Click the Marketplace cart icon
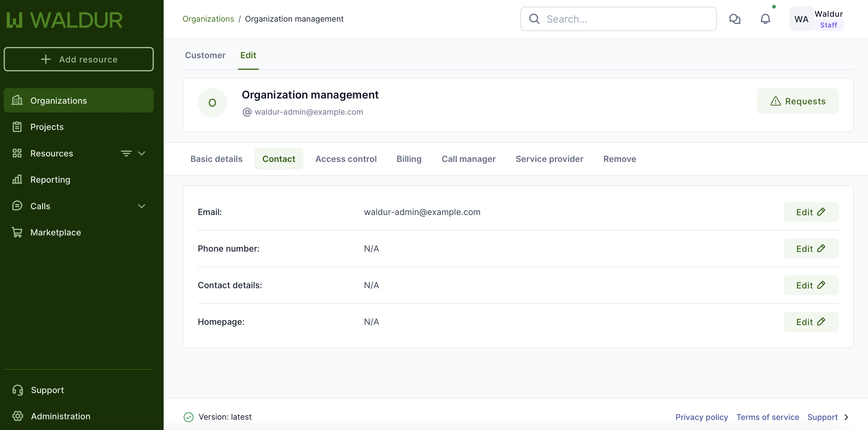The image size is (868, 430). pos(17,232)
